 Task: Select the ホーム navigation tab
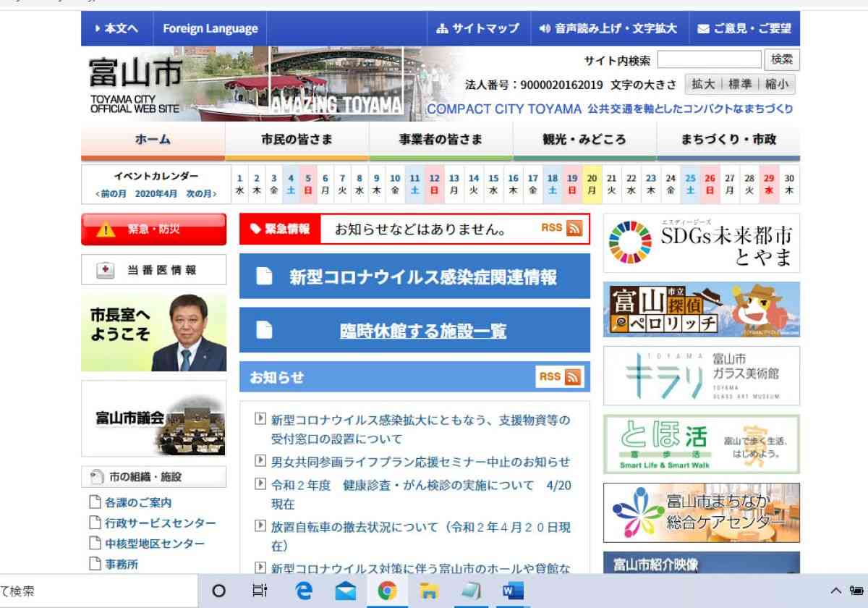(x=153, y=140)
